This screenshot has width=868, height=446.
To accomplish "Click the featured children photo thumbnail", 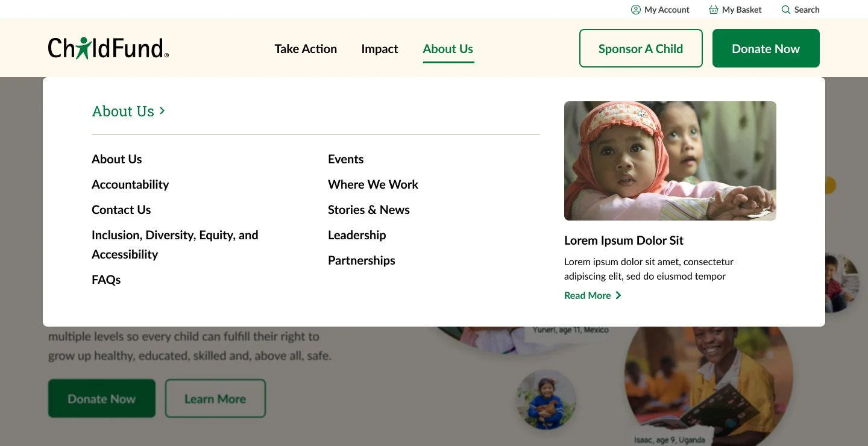I will pyautogui.click(x=670, y=161).
